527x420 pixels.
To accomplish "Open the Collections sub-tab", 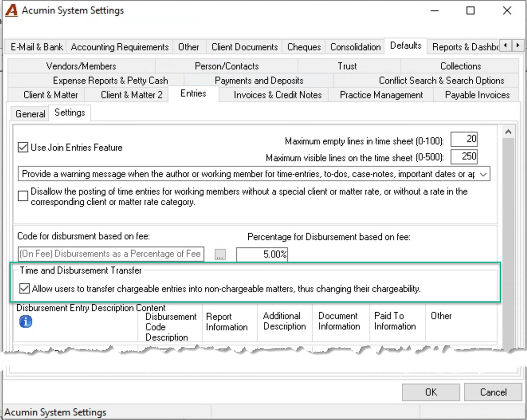I will click(x=460, y=66).
